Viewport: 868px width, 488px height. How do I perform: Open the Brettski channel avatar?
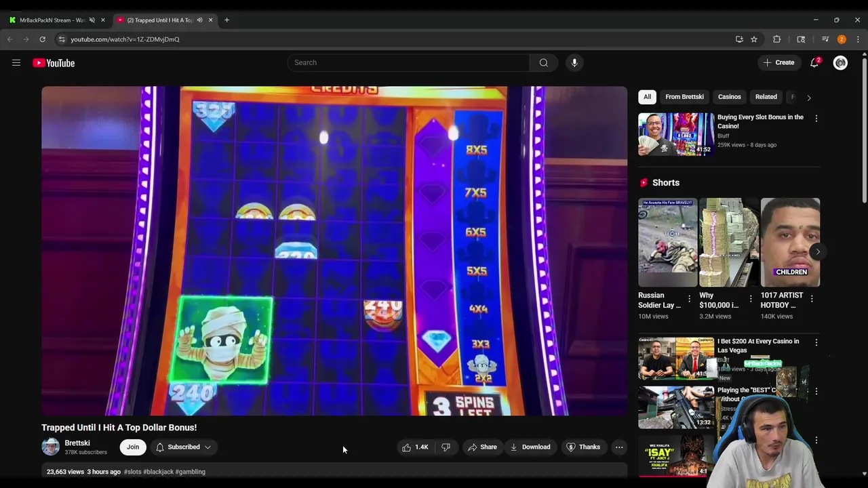tap(51, 447)
